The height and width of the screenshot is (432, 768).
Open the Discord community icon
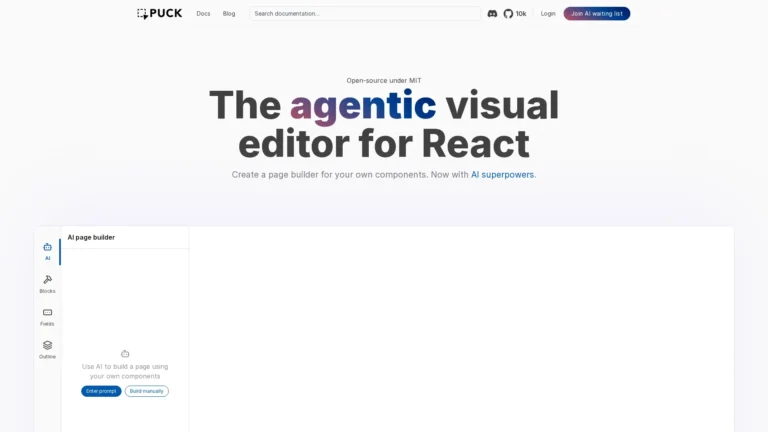click(x=492, y=14)
